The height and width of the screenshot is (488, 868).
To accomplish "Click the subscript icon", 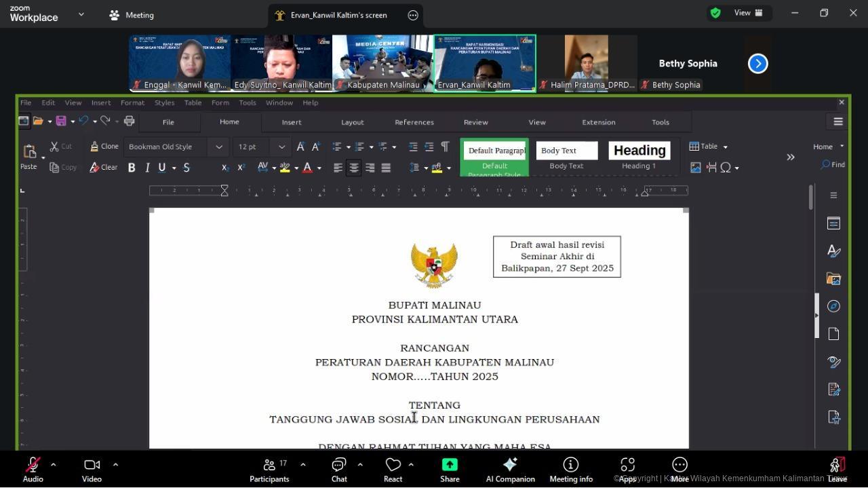I will coord(225,168).
